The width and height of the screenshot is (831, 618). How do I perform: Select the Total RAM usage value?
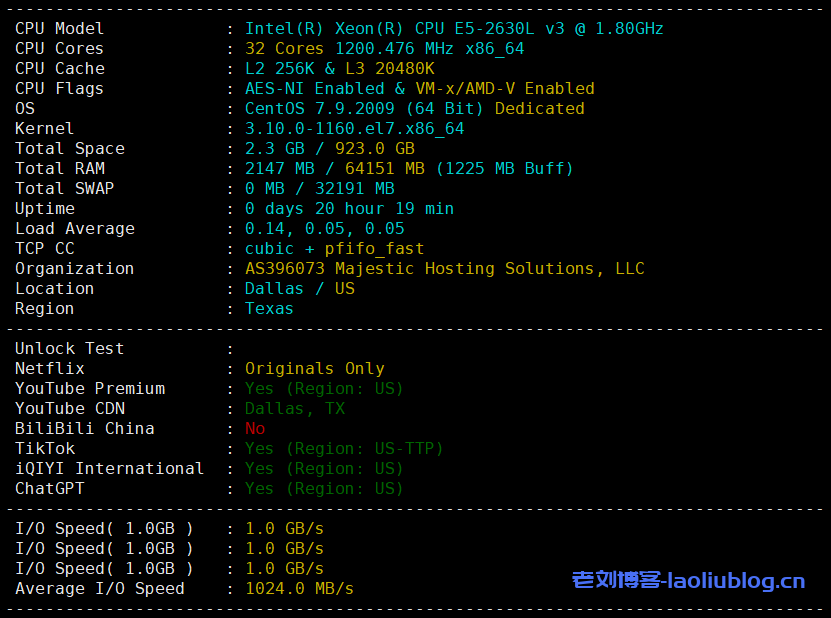pyautogui.click(x=409, y=169)
